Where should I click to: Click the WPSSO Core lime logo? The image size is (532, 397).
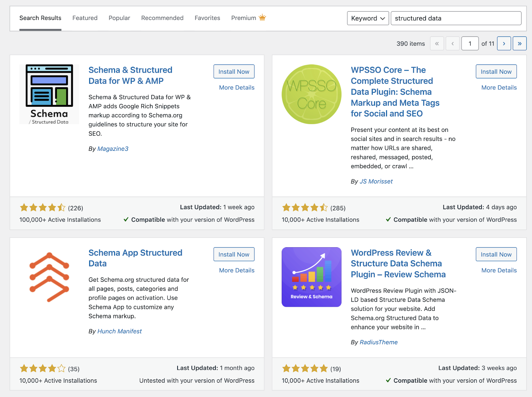pos(311,94)
